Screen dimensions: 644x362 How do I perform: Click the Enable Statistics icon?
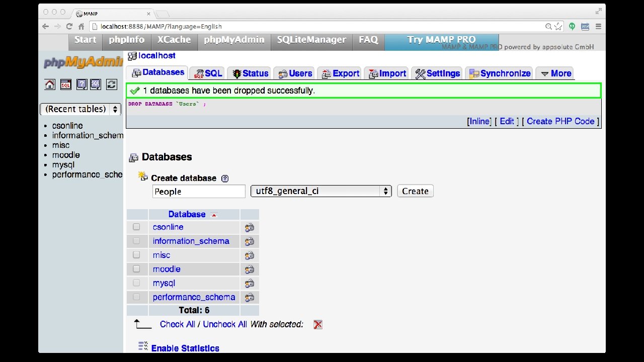(x=143, y=346)
